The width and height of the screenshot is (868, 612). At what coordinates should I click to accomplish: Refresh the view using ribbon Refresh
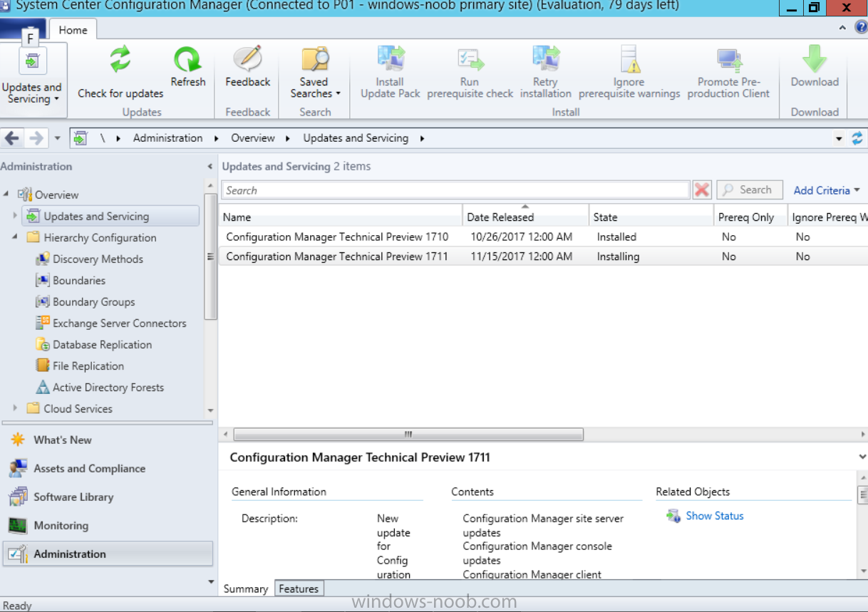pos(188,68)
